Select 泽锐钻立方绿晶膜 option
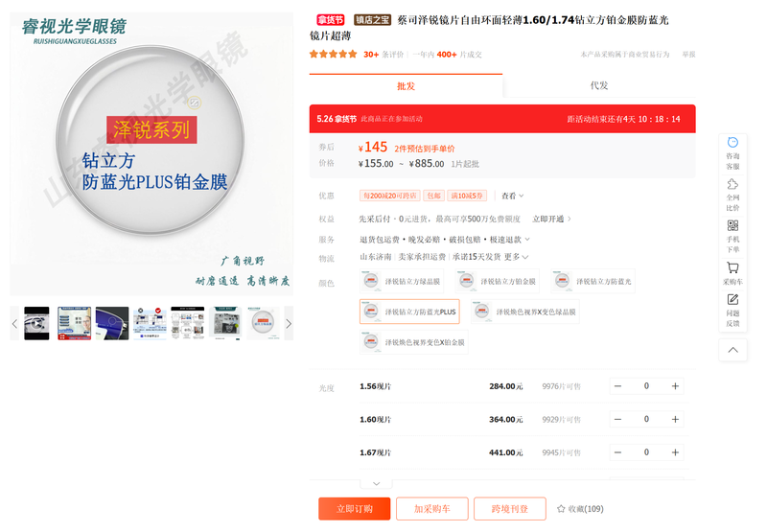 click(402, 281)
